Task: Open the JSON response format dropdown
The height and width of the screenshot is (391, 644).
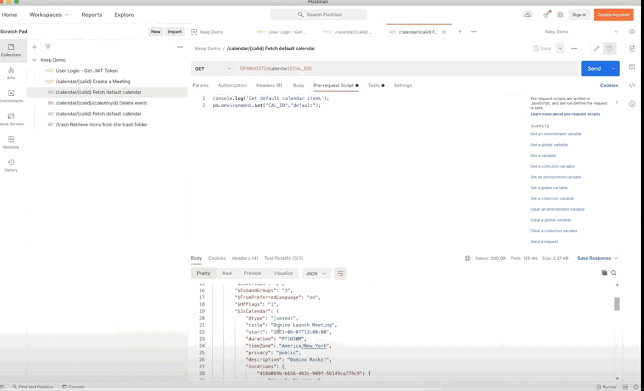Action: click(x=316, y=274)
